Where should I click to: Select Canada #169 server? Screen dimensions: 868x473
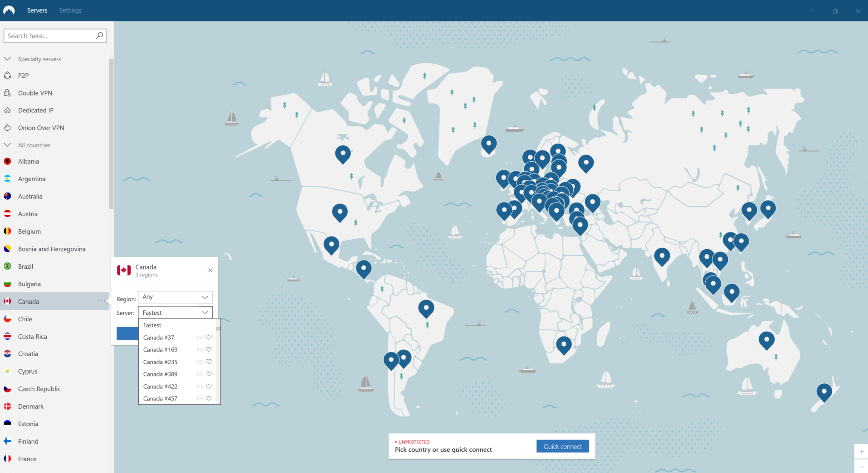pyautogui.click(x=177, y=350)
